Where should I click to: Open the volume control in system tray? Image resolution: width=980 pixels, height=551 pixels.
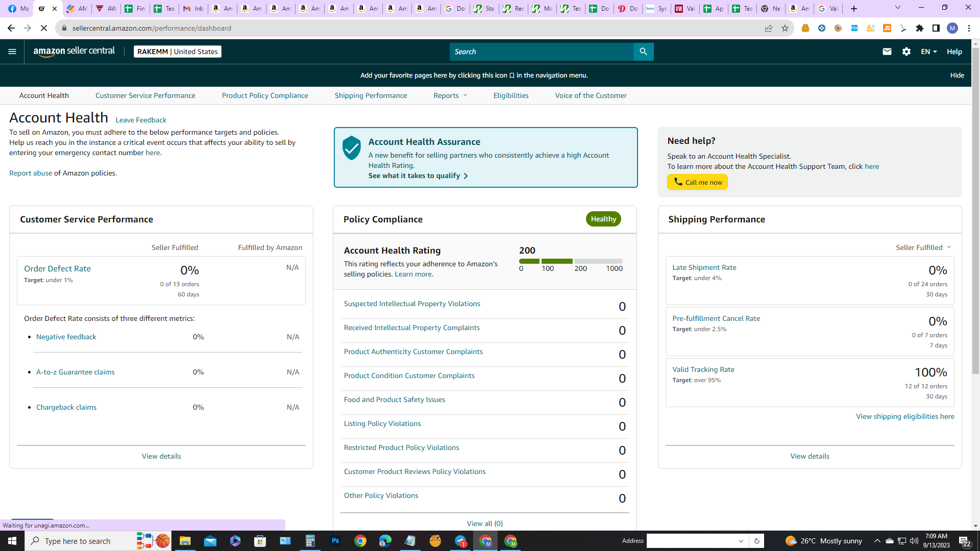(914, 541)
